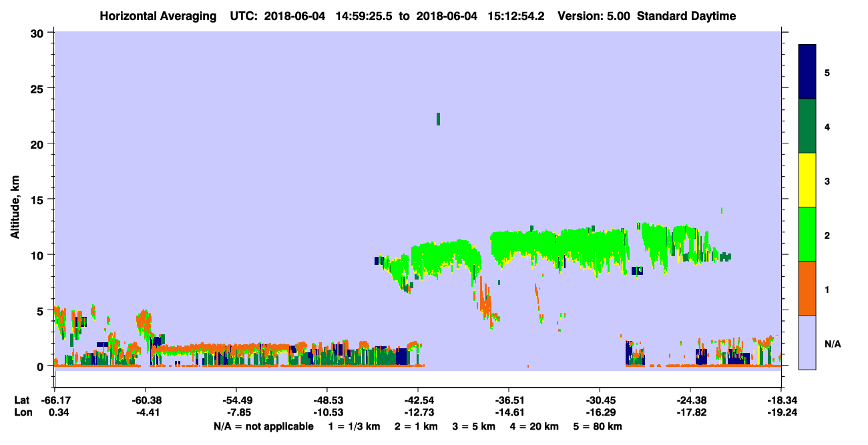Click the colorbar label 3
Image resolution: width=868 pixels, height=445 pixels.
coord(827,180)
